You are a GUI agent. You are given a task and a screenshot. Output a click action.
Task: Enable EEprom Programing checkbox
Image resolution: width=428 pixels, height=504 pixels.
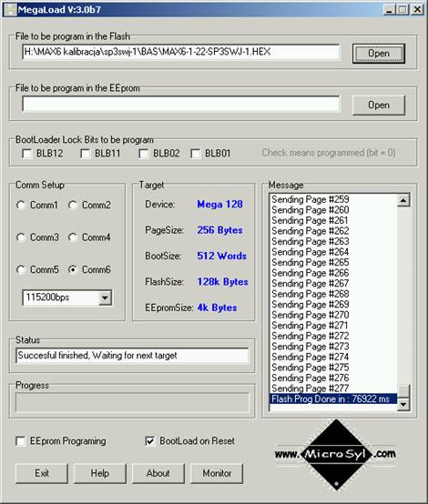pyautogui.click(x=21, y=441)
